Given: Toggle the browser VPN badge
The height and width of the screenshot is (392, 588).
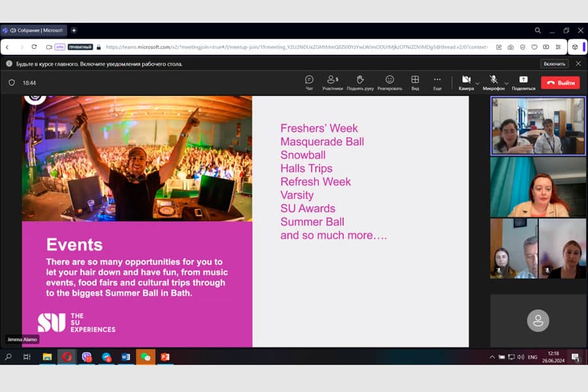Looking at the screenshot, I should [x=60, y=47].
